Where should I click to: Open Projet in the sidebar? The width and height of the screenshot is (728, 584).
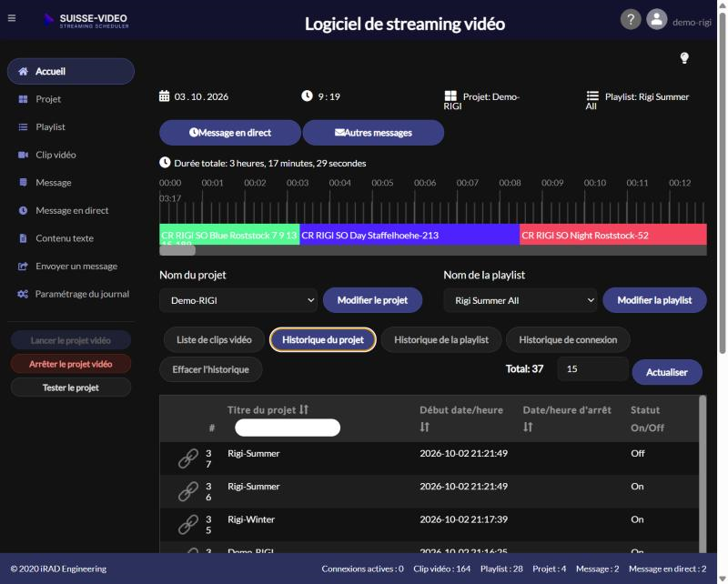[71, 99]
